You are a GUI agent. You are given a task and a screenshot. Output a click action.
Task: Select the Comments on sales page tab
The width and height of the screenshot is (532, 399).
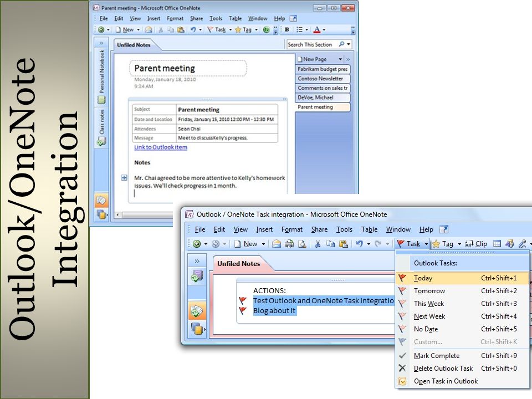[323, 88]
